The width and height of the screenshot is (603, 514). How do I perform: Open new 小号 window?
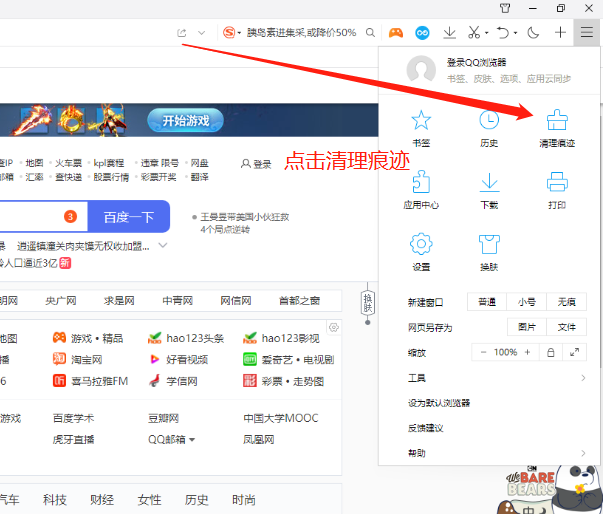tap(526, 302)
